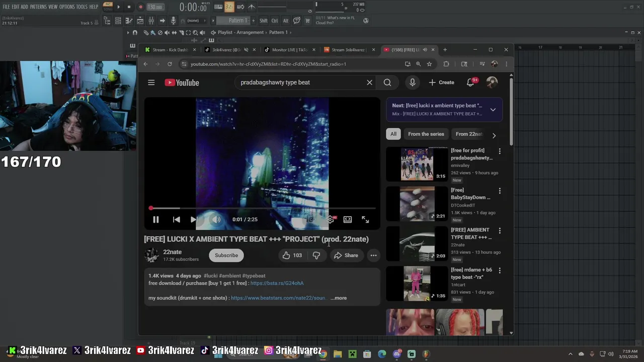The width and height of the screenshot is (644, 362).
Task: Clear the YouTube search box text
Action: 369,82
